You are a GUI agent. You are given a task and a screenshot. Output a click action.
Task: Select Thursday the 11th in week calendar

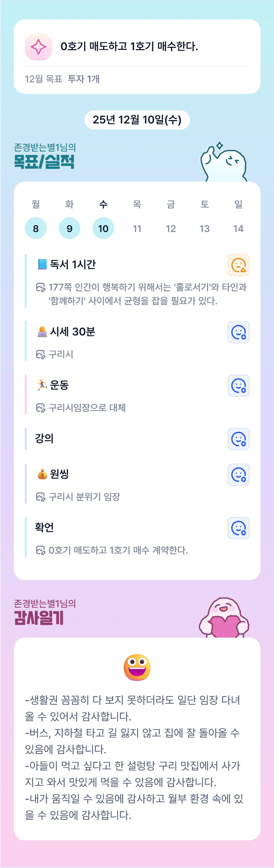(x=137, y=229)
